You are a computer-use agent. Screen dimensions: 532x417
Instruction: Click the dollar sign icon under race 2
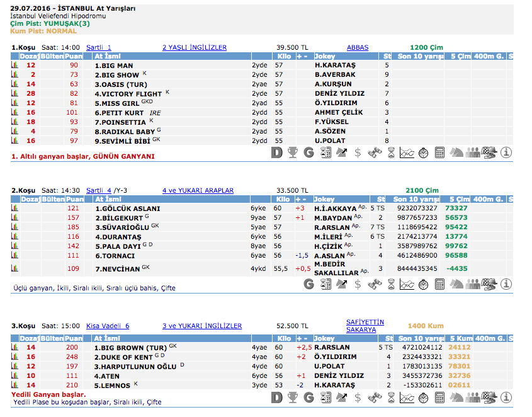[x=358, y=284]
